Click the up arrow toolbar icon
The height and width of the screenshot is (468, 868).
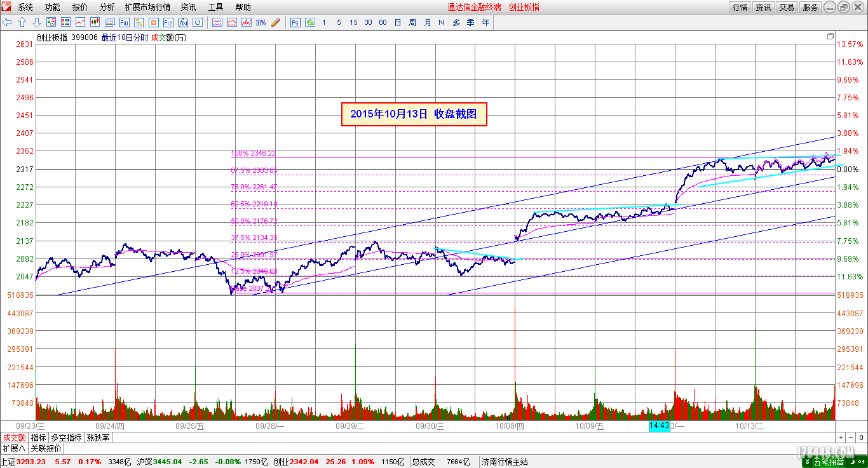22,22
